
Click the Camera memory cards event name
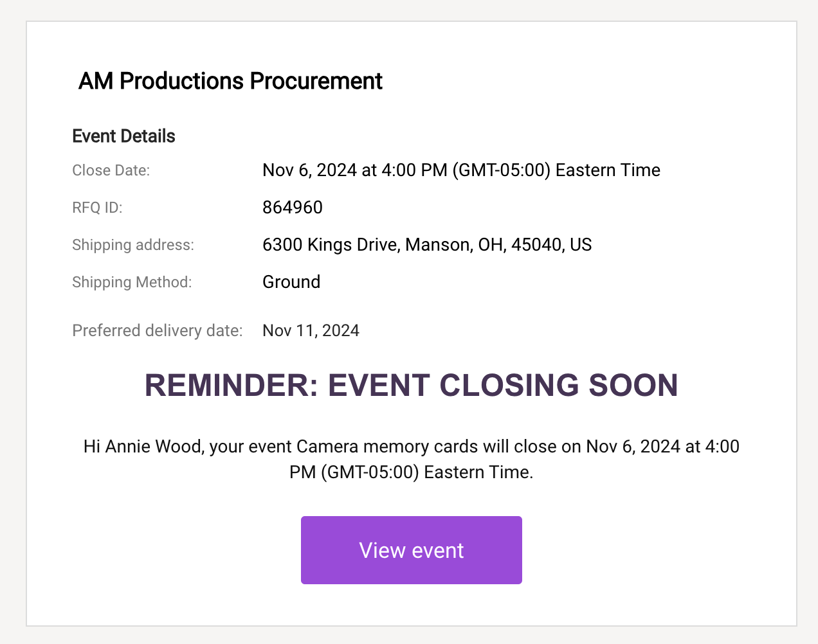388,446
